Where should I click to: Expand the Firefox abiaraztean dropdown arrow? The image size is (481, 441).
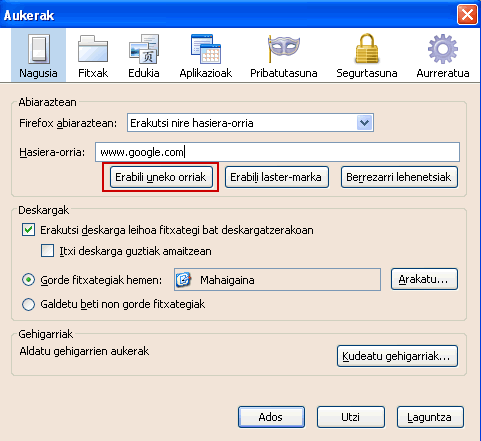[365, 123]
